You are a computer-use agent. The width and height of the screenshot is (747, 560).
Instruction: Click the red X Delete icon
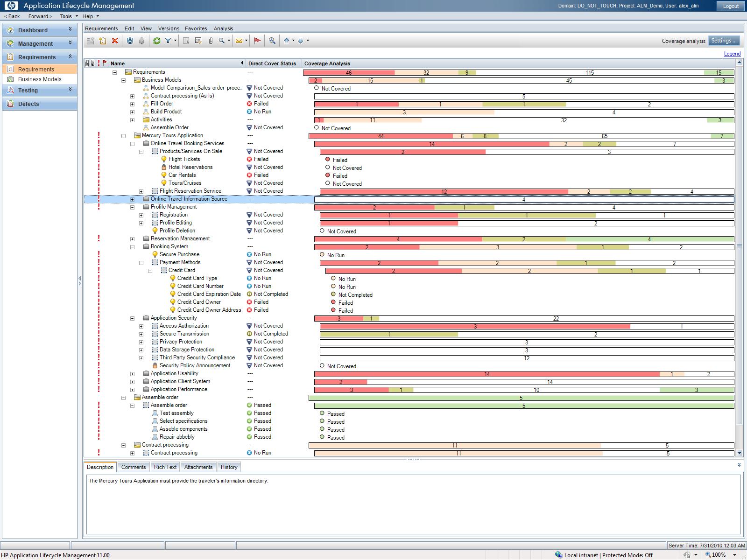coord(115,41)
